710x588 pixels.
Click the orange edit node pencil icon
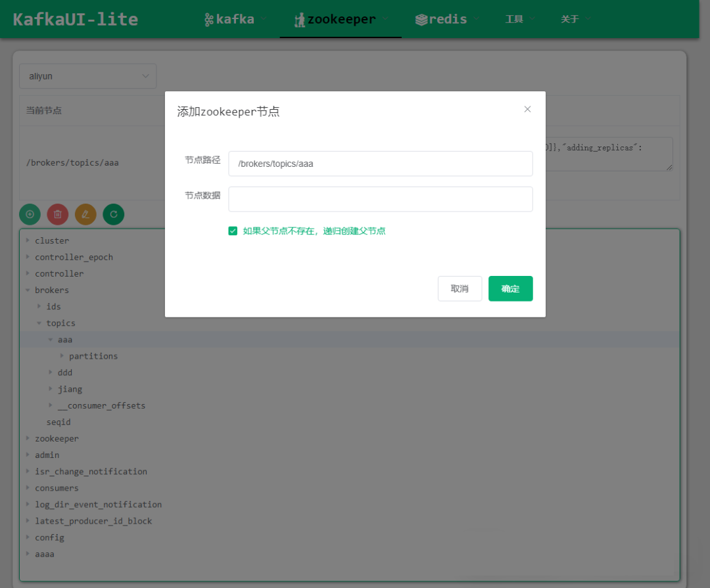[x=85, y=214]
